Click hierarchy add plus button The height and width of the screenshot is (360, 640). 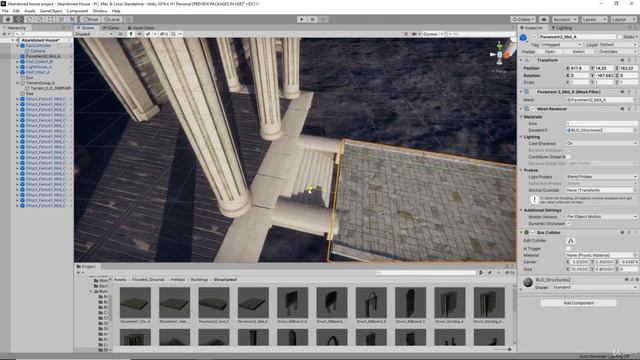(x=4, y=34)
